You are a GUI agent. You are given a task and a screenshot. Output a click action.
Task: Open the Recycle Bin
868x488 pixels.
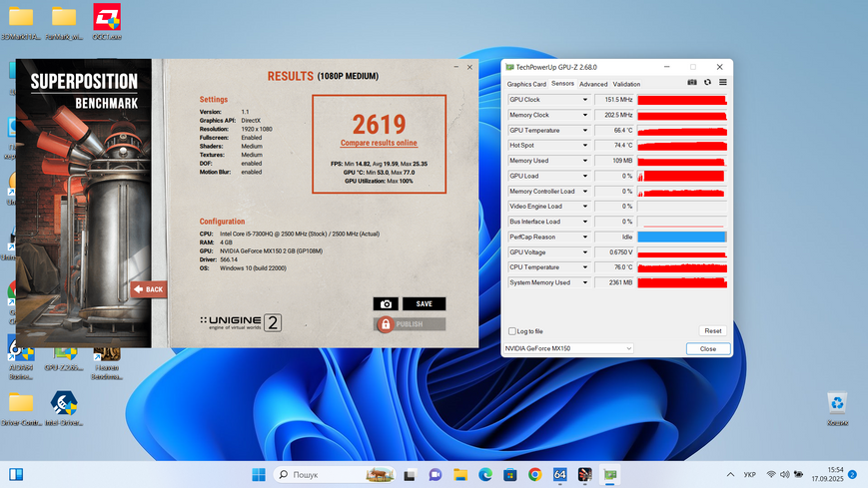[838, 409]
